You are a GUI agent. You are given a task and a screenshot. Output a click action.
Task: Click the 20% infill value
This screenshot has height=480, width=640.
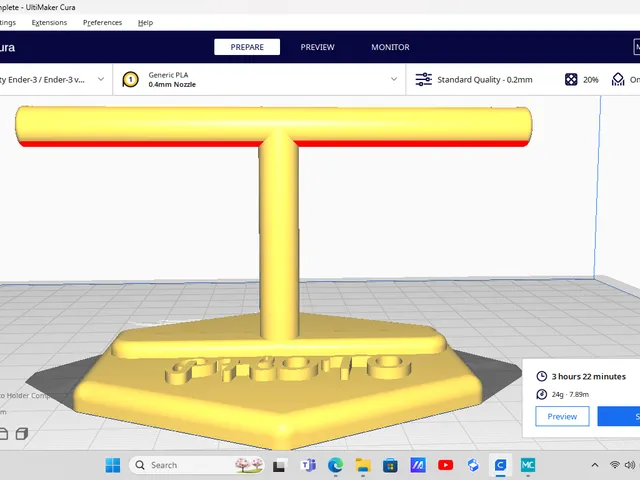591,80
